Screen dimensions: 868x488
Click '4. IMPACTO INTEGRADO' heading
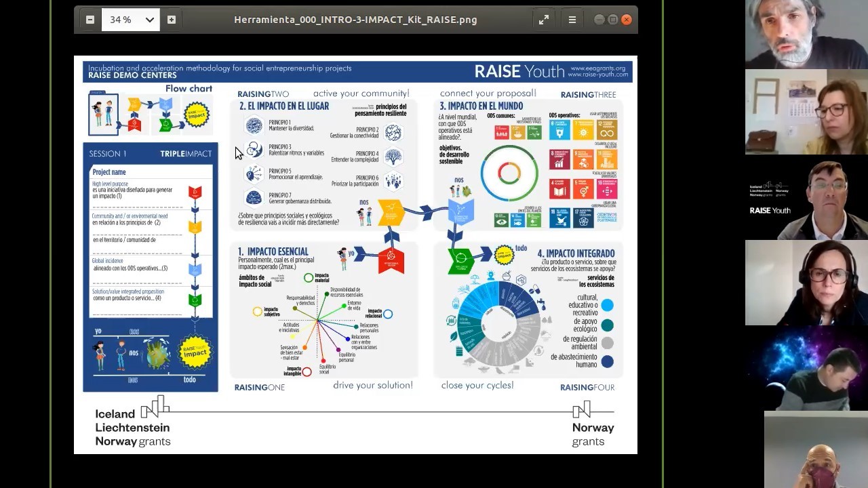click(576, 253)
